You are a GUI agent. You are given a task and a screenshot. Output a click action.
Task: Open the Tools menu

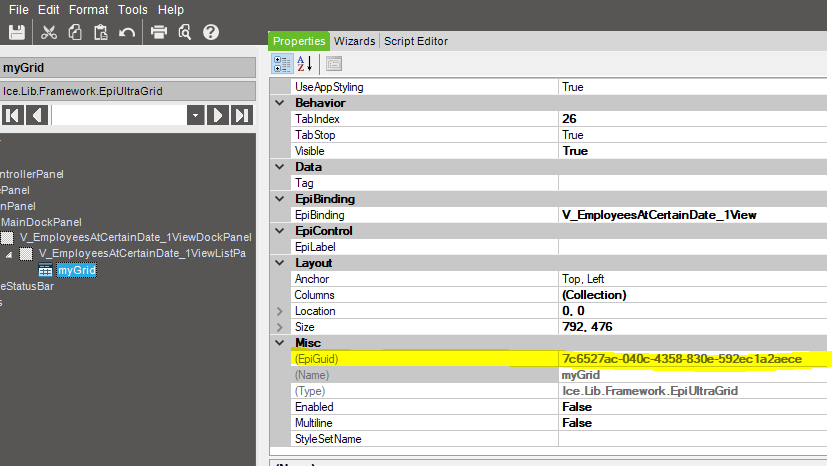(x=132, y=9)
